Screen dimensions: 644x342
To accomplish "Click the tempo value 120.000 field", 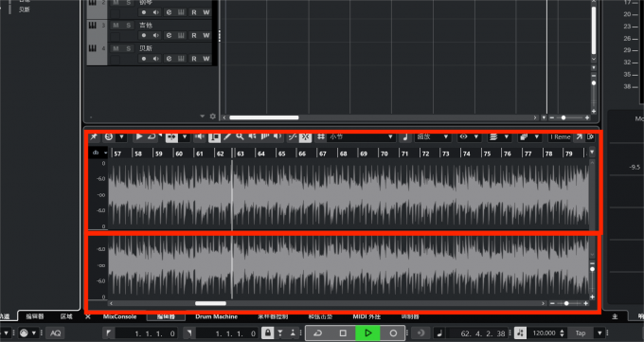I will 545,333.
